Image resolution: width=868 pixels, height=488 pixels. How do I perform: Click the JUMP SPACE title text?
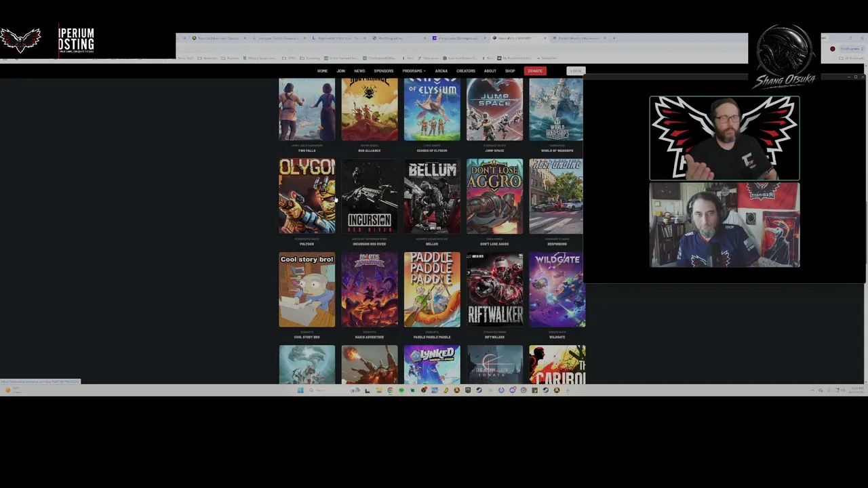pyautogui.click(x=494, y=150)
